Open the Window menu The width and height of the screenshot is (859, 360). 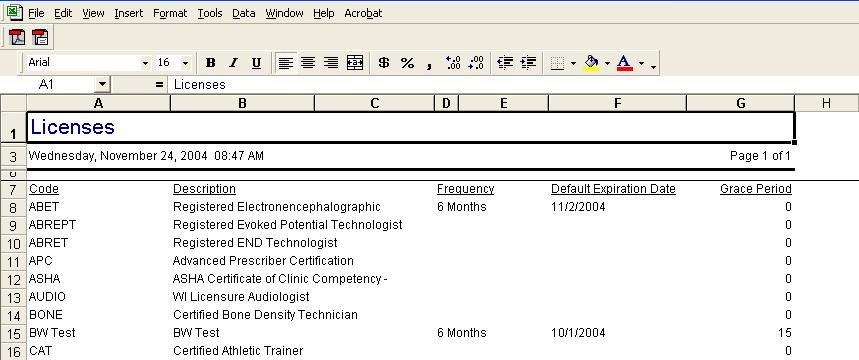[x=284, y=13]
